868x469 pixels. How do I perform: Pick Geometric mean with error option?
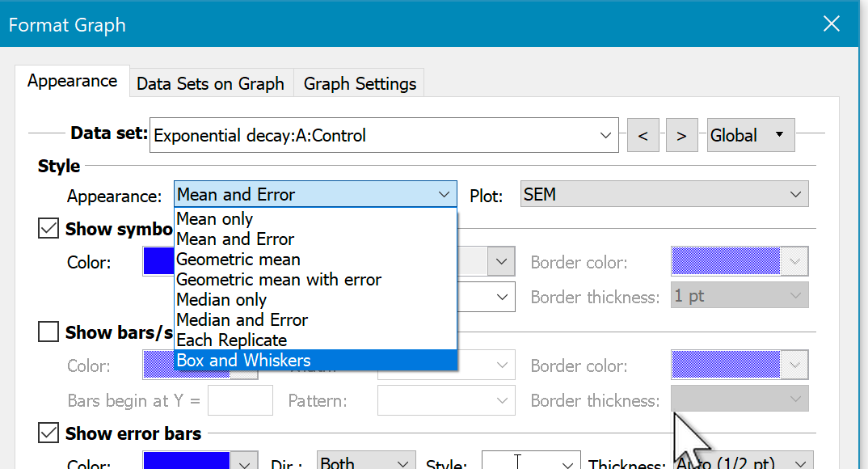point(279,280)
